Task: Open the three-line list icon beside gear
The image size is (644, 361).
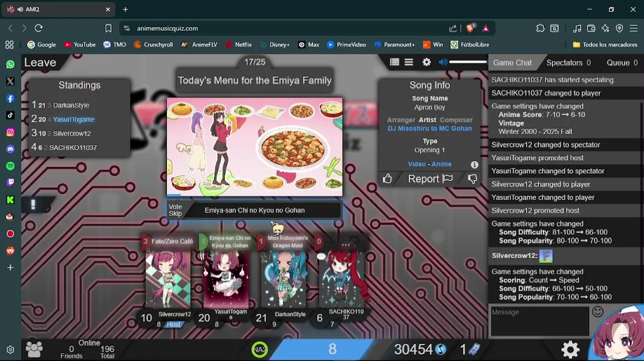Action: (409, 62)
